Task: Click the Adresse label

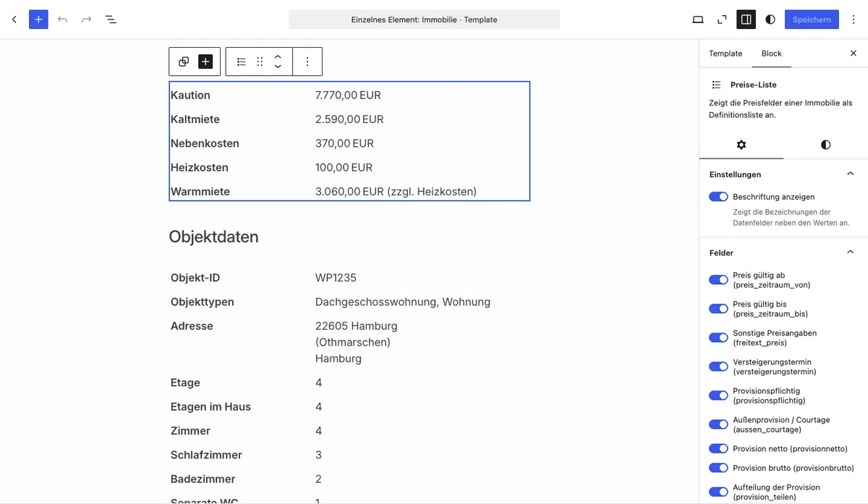Action: click(x=192, y=326)
